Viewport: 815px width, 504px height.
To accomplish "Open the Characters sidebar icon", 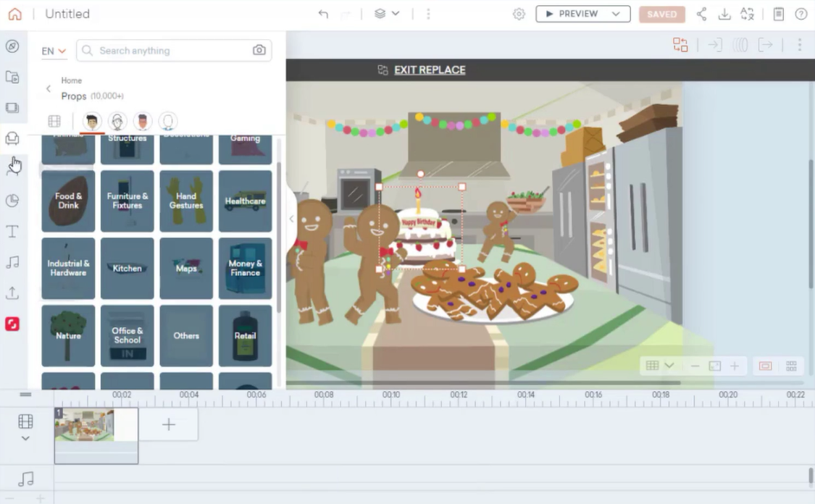I will (12, 169).
